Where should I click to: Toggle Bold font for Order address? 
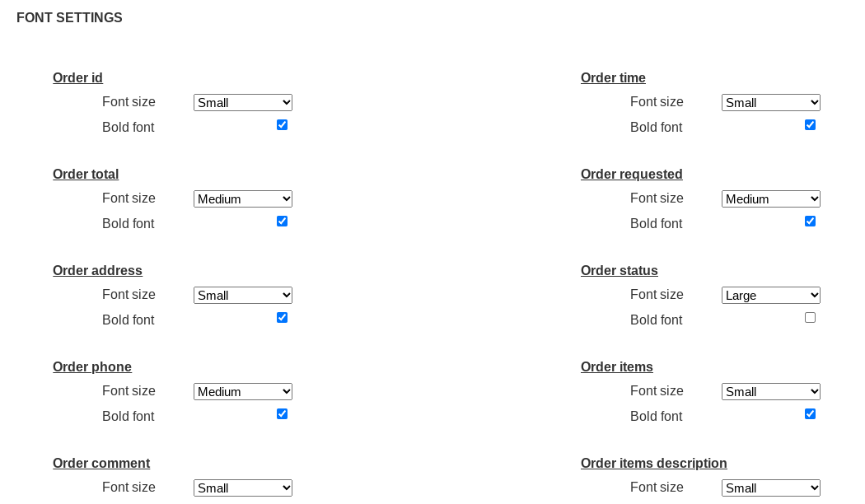coord(282,318)
